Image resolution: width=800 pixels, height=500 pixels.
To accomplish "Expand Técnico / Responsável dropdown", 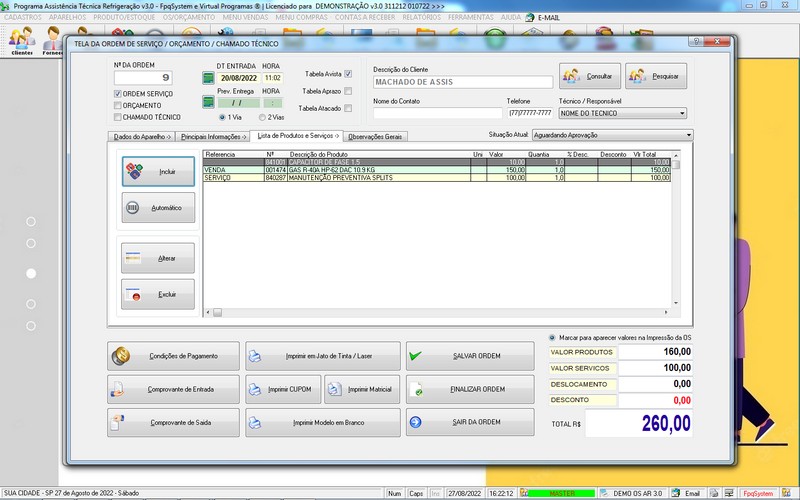I will point(682,113).
